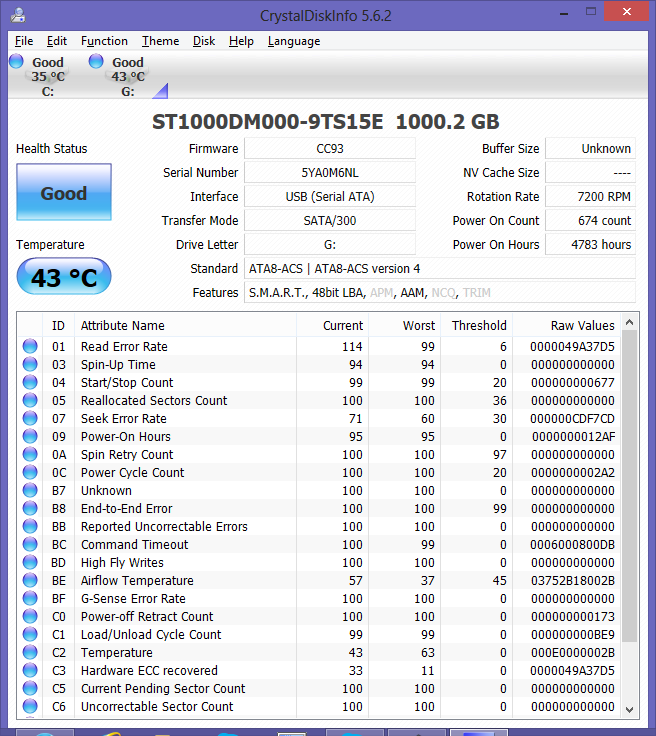Click the status orb for B7 Unknown row
656x736 pixels.
[x=30, y=490]
